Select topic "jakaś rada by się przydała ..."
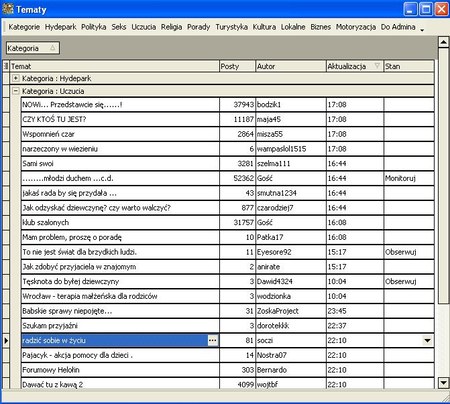450x404 pixels. (x=120, y=193)
